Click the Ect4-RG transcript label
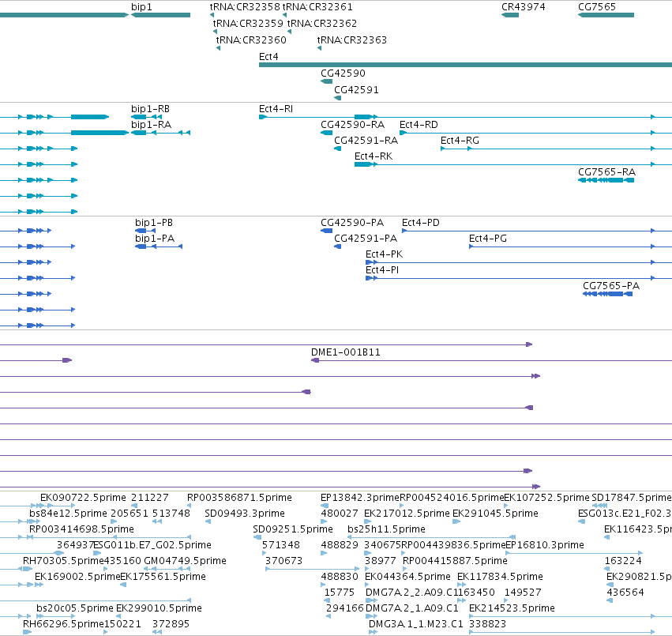Image resolution: width=672 pixels, height=636 pixels. (x=460, y=141)
